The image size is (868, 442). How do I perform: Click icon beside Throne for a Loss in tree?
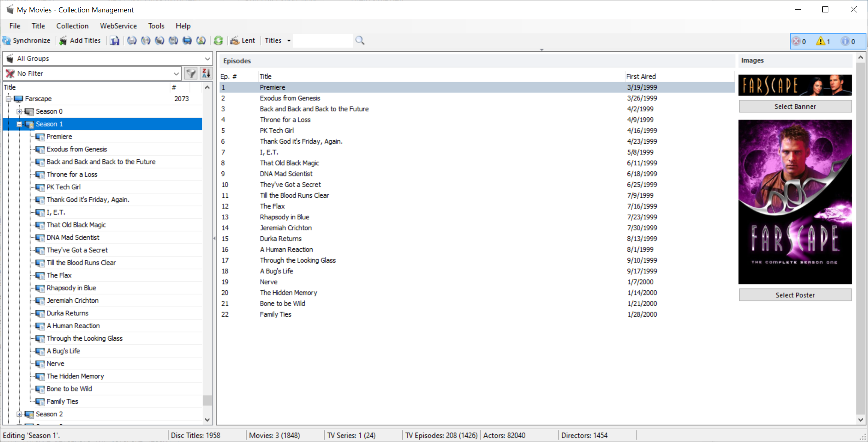pyautogui.click(x=40, y=175)
